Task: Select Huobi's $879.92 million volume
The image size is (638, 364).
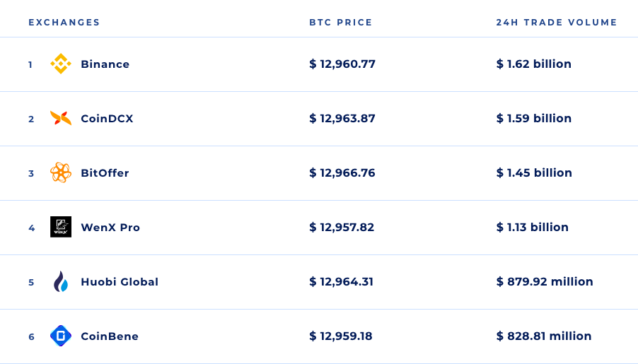Action: (x=545, y=281)
